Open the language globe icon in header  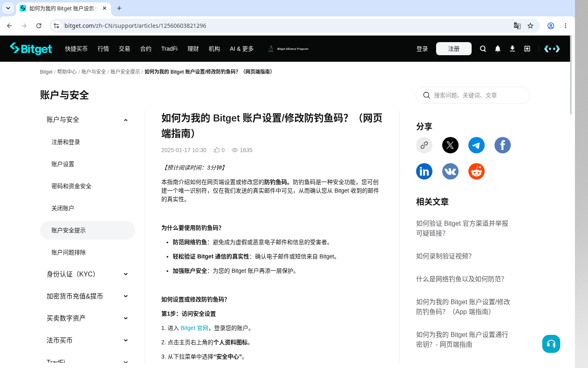[x=527, y=49]
